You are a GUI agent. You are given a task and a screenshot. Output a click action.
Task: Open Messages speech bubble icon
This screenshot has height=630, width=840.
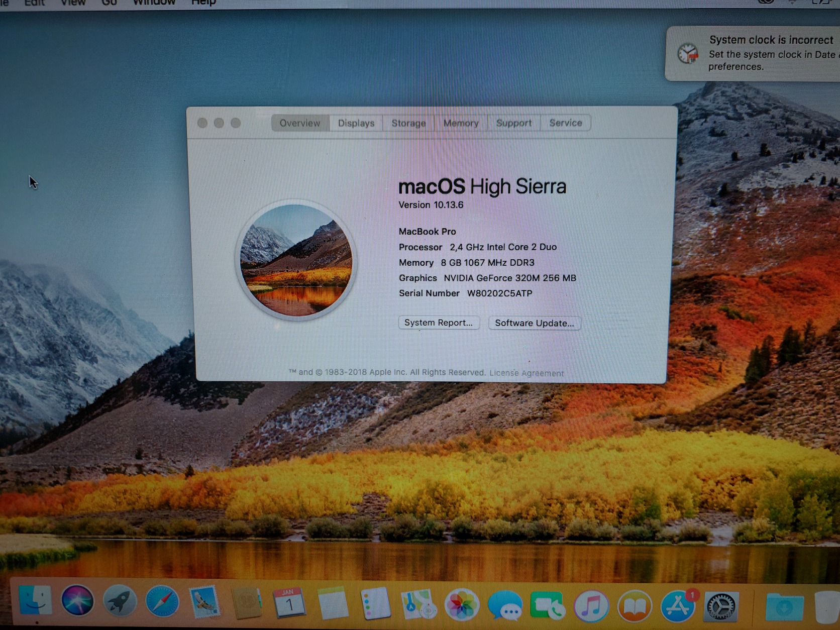point(505,605)
